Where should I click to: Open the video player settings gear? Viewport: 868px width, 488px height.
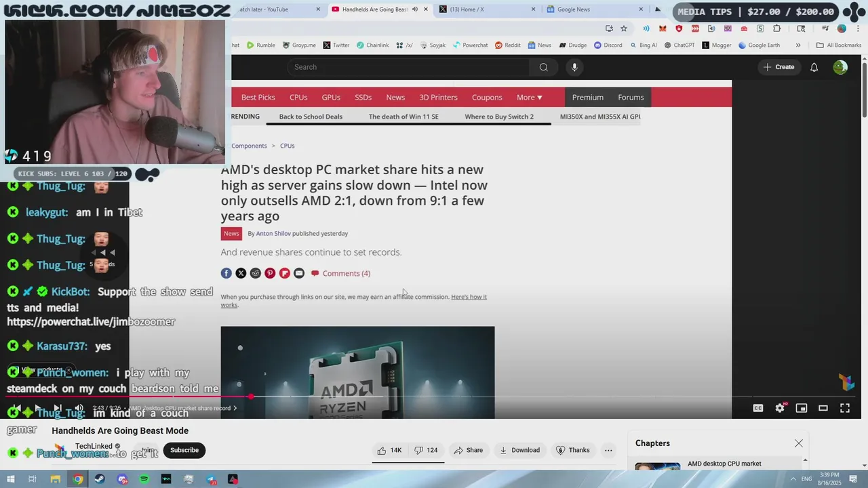coord(780,408)
